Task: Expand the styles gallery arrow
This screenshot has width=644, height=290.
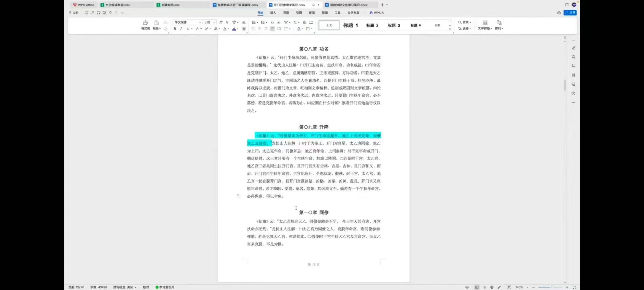Action: pos(450,29)
